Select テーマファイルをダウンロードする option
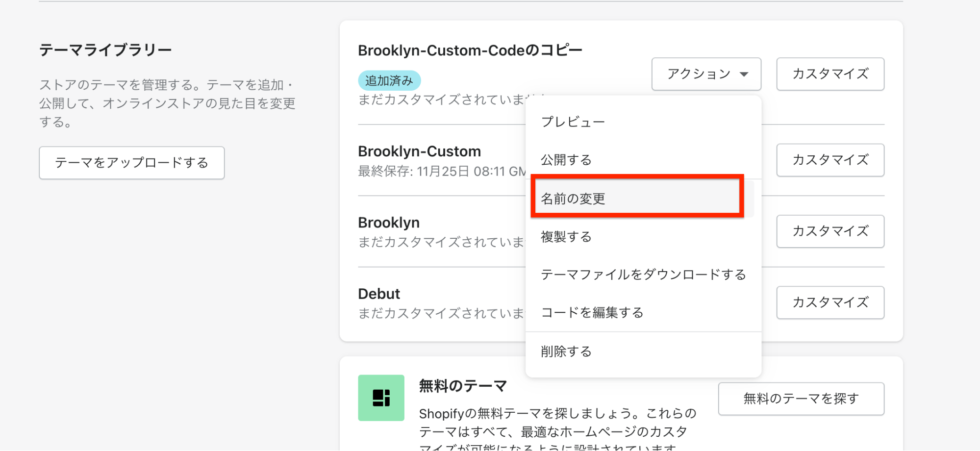Screen dimensions: 980x451 pos(643,275)
